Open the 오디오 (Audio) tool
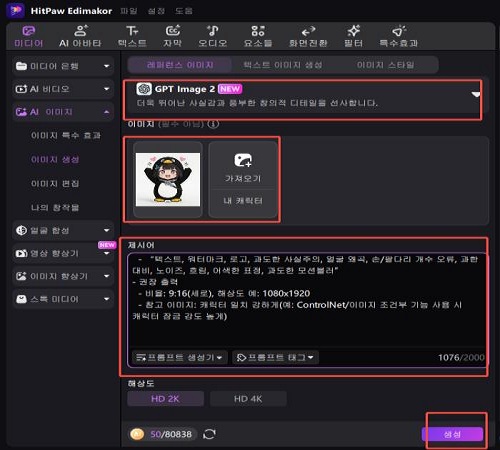The height and width of the screenshot is (450, 500). (212, 37)
